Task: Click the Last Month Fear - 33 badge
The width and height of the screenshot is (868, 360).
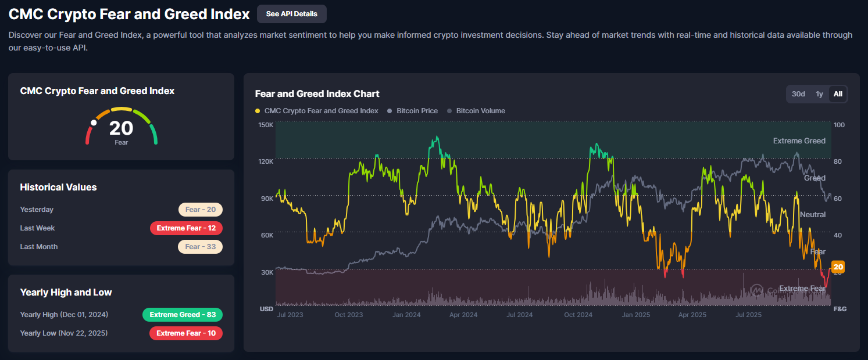Action: pyautogui.click(x=200, y=247)
